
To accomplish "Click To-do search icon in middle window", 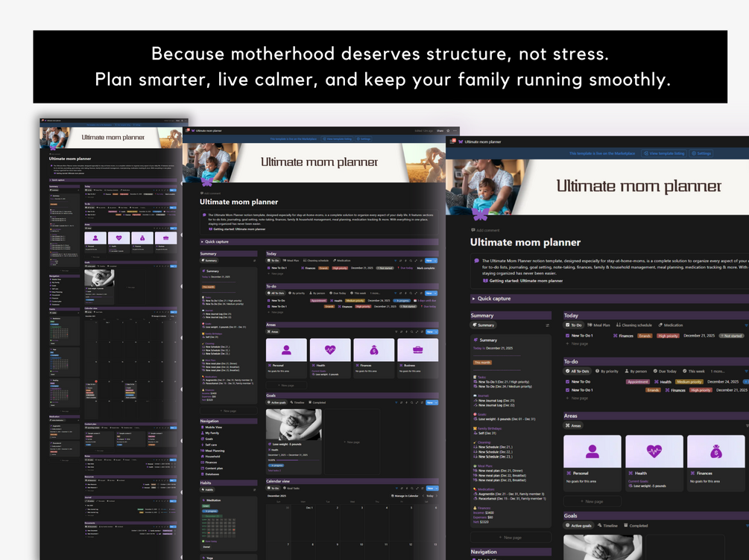I will coord(411,293).
